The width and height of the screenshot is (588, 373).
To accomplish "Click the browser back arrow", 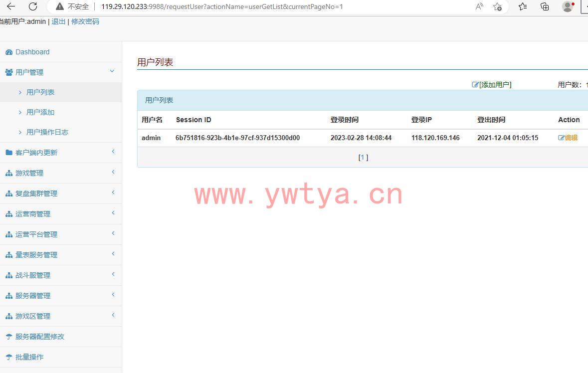I will point(10,6).
